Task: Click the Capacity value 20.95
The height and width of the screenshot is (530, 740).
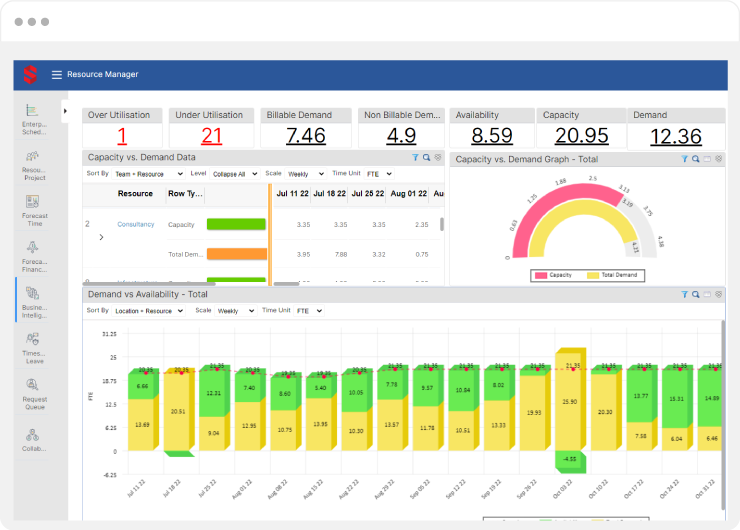Action: pyautogui.click(x=581, y=136)
